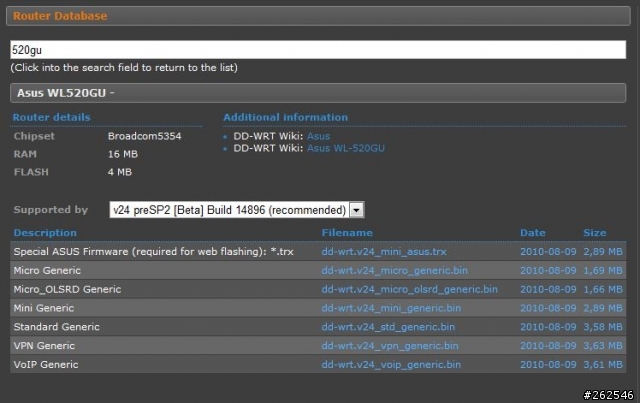Click the Filename column header
The height and width of the screenshot is (403, 640).
click(347, 233)
